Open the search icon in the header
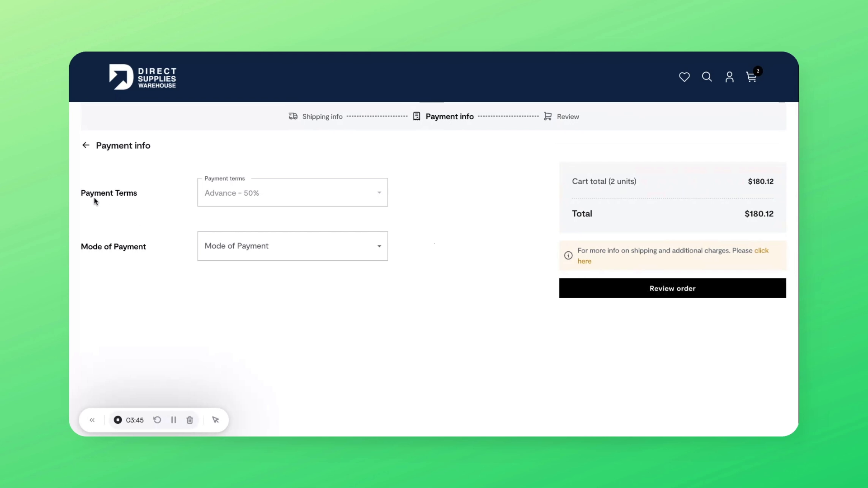The image size is (868, 488). pos(707,77)
